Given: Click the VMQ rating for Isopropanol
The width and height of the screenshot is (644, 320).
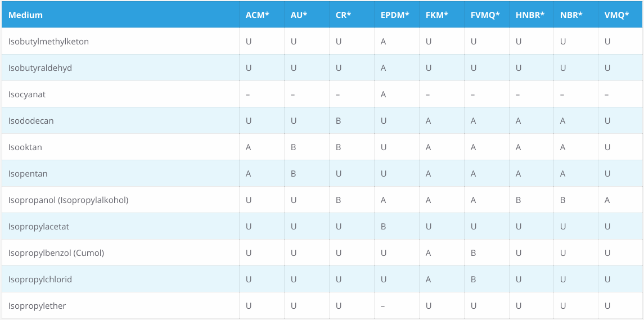Looking at the screenshot, I should [607, 200].
